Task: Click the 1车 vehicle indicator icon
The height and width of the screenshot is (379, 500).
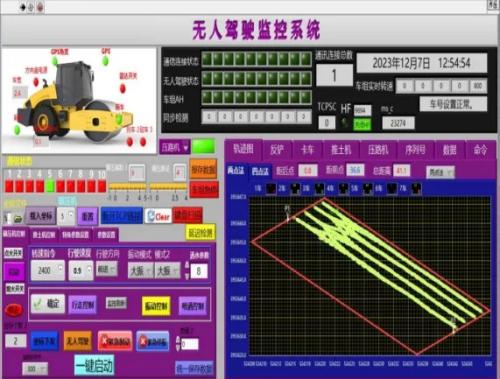Action: point(271,189)
